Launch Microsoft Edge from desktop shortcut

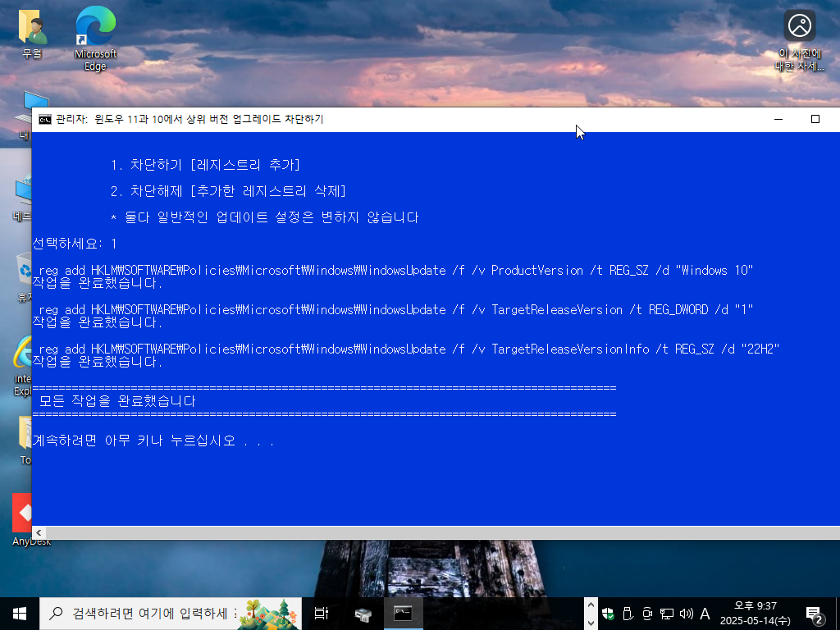95,39
